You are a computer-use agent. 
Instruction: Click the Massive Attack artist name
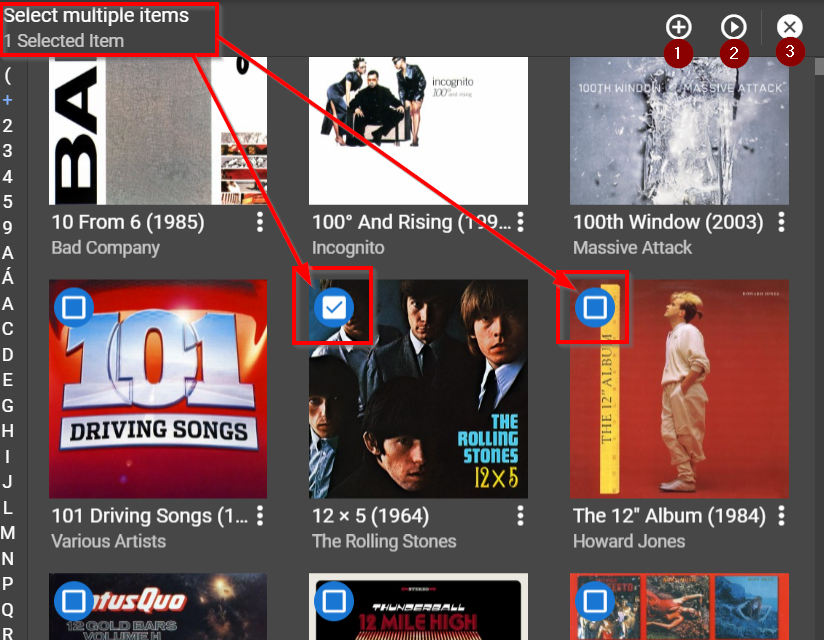coord(632,247)
